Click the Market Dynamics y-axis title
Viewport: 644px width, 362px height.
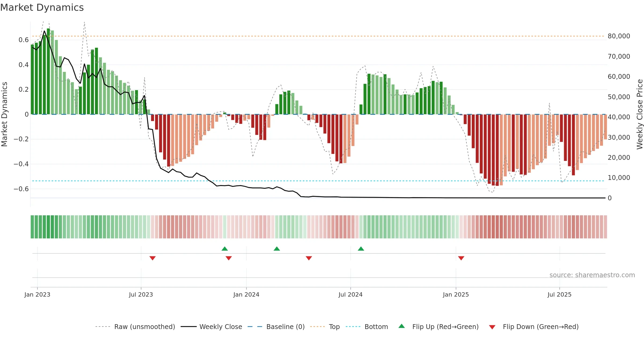point(4,114)
